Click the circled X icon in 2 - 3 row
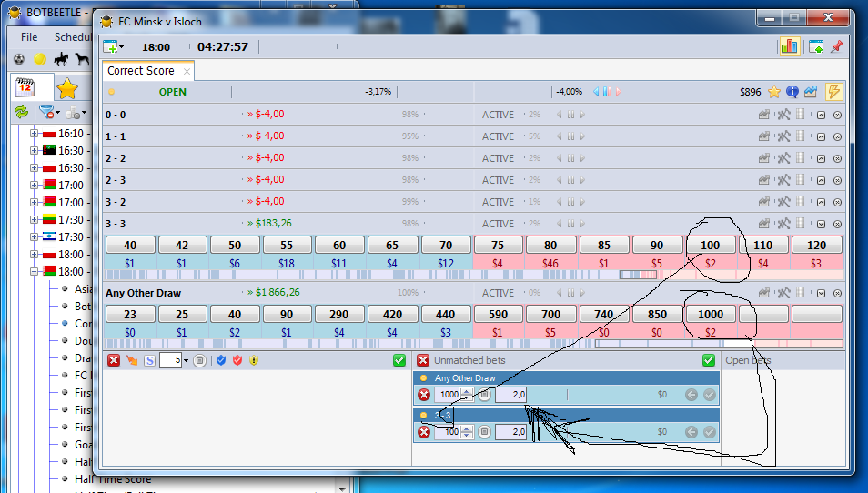The image size is (868, 493). pos(838,180)
